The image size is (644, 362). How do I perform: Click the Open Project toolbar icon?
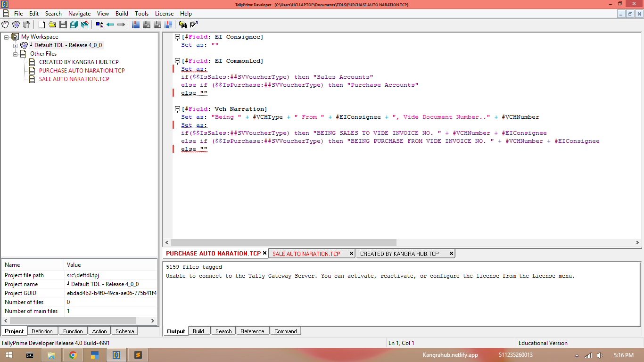tap(16, 25)
